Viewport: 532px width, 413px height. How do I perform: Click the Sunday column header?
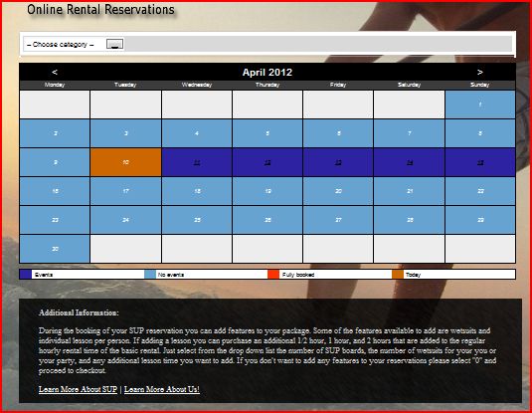click(x=479, y=85)
